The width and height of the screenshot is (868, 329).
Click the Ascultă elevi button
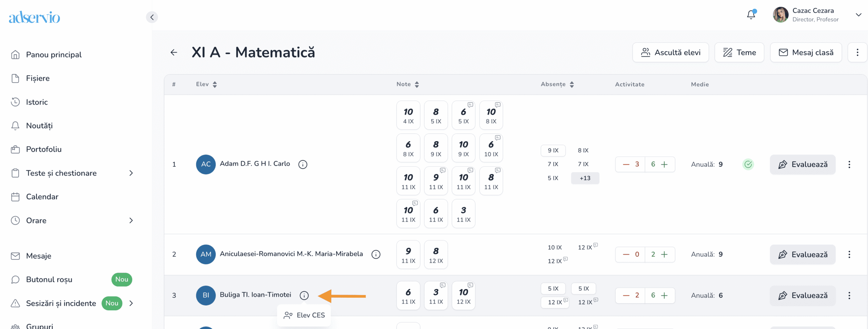[670, 52]
